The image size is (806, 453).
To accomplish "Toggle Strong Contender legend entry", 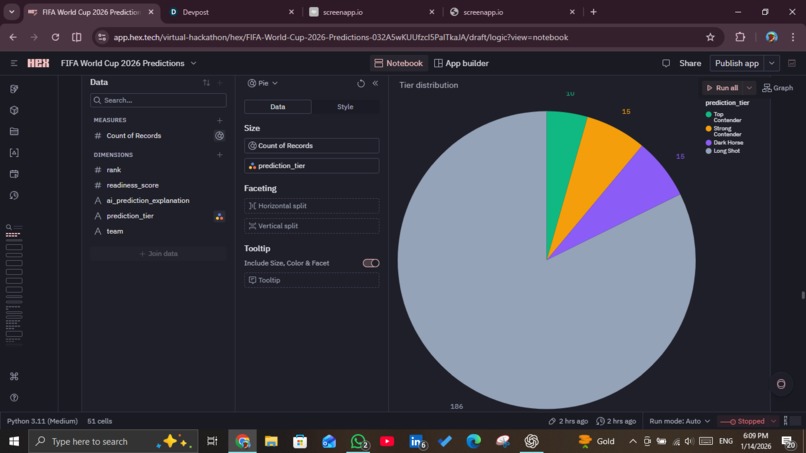I will click(x=724, y=131).
